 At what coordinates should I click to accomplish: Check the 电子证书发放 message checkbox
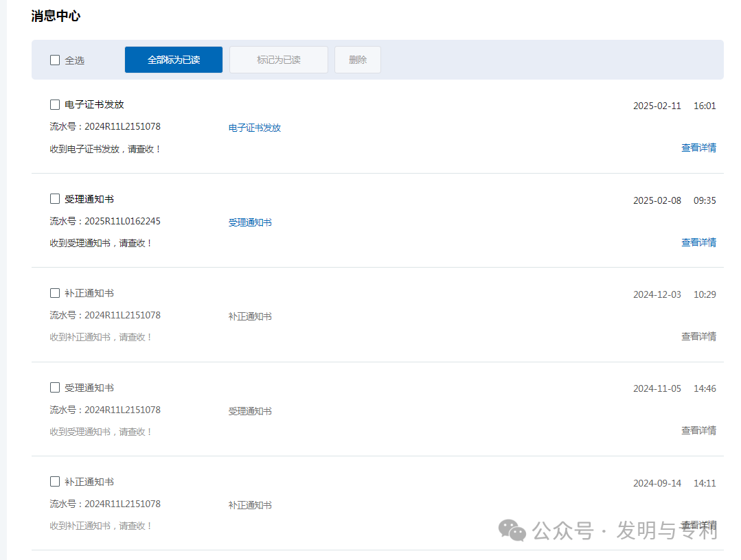click(x=54, y=104)
